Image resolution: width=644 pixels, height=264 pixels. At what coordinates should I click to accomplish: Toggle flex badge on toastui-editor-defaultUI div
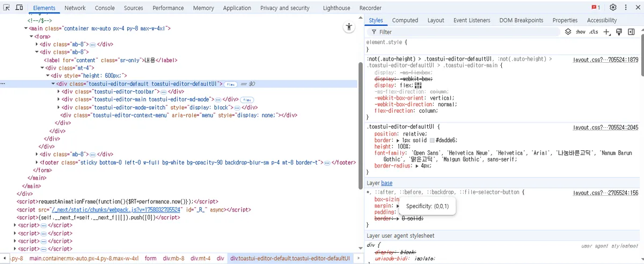click(x=231, y=84)
